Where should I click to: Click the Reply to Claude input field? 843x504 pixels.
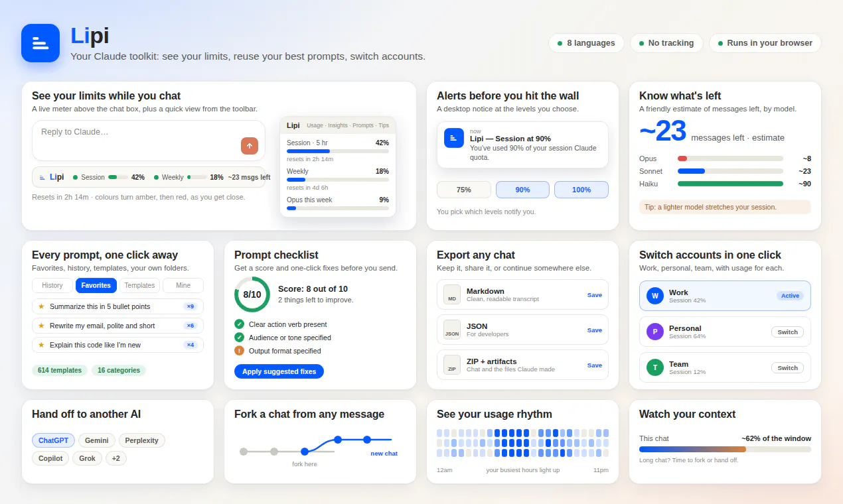pyautogui.click(x=149, y=141)
